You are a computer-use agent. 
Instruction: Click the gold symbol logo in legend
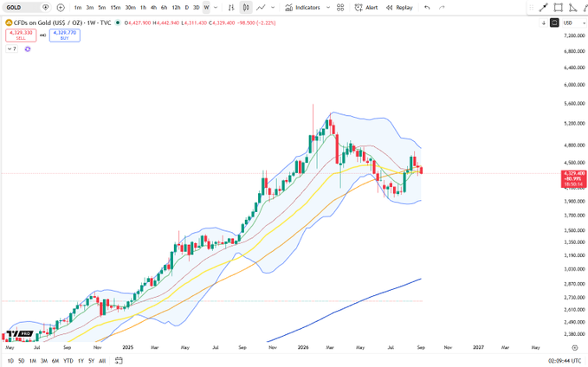(9, 23)
